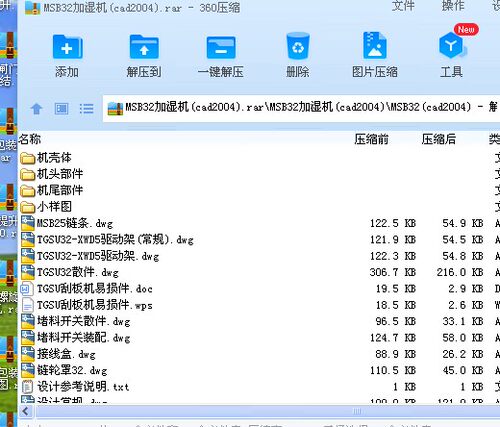Viewport: 500px width, 427px height.
Task: Select file name TGSU32-XWD5驱动架.dwg
Action: [x=98, y=256]
